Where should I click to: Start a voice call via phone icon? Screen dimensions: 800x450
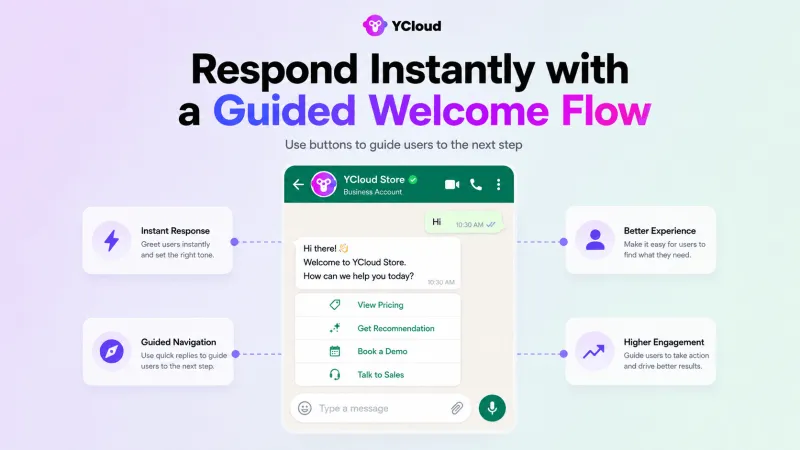pos(476,184)
